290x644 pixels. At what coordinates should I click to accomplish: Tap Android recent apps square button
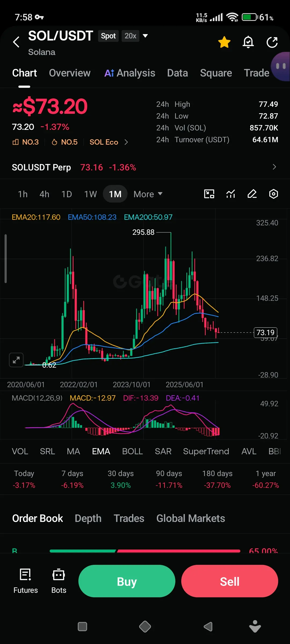coord(82,627)
